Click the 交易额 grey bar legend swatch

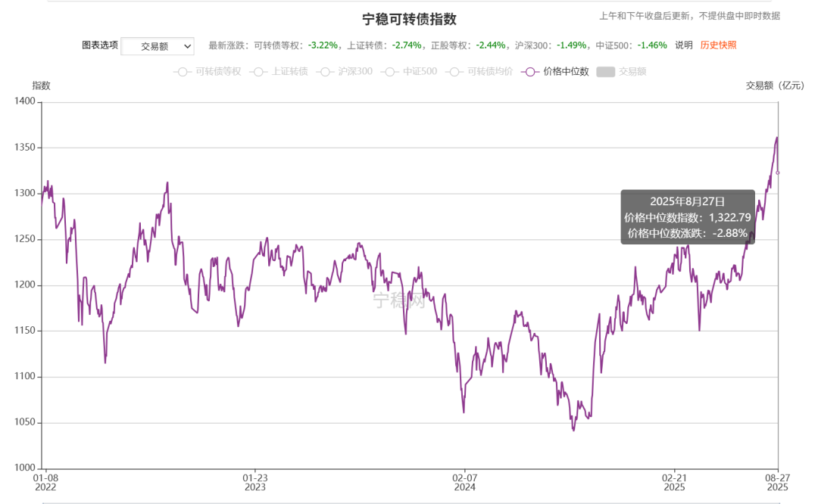coord(605,72)
